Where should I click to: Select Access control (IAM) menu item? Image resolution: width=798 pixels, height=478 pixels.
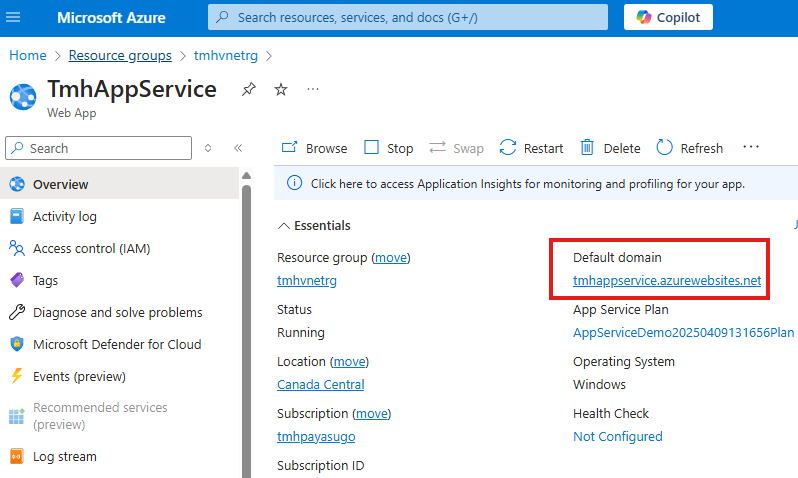point(91,248)
